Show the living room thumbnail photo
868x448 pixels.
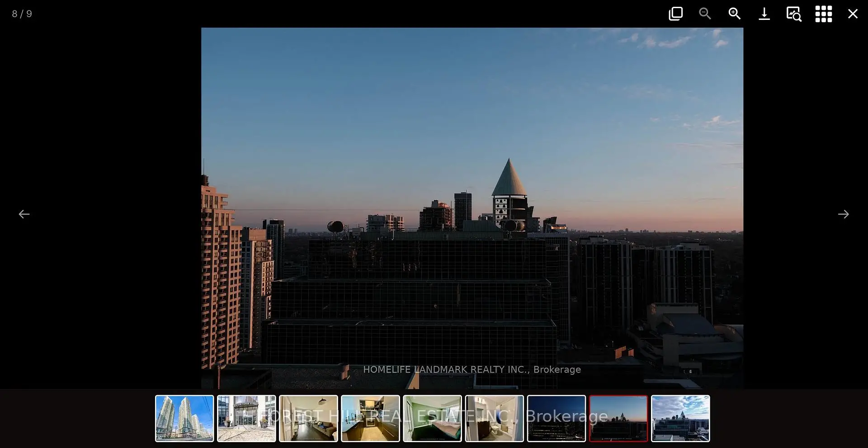(x=308, y=418)
